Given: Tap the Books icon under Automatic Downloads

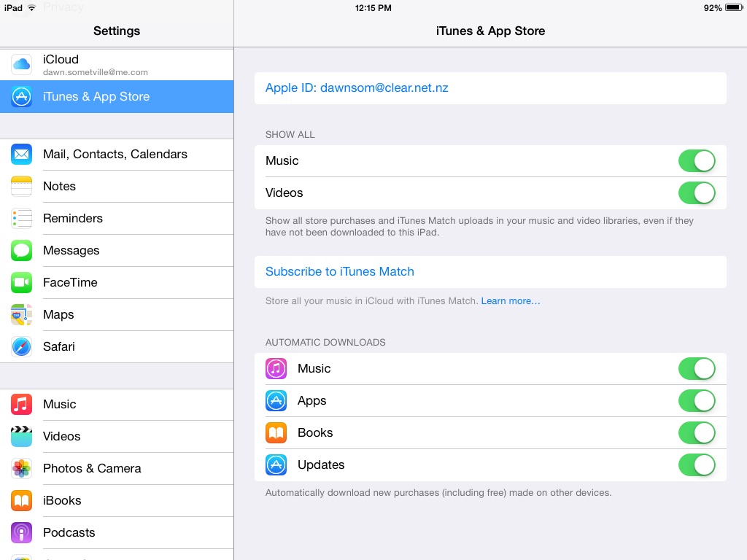Looking at the screenshot, I should click(x=276, y=433).
